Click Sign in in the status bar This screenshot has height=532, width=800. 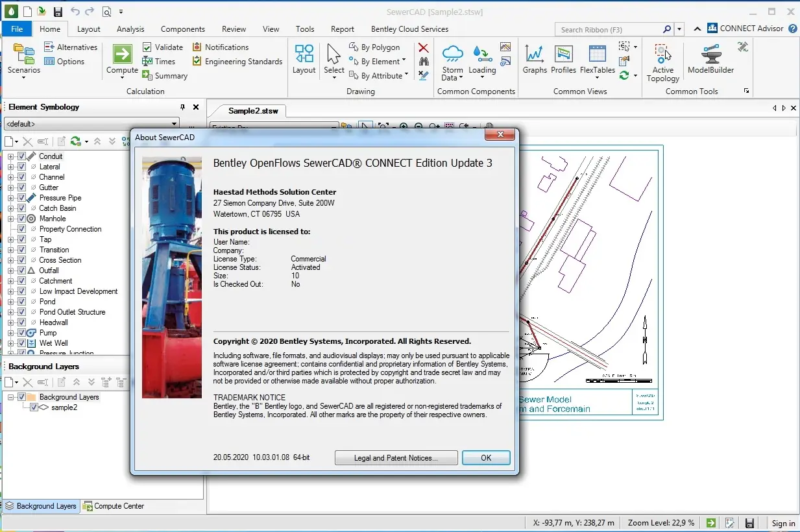click(783, 523)
